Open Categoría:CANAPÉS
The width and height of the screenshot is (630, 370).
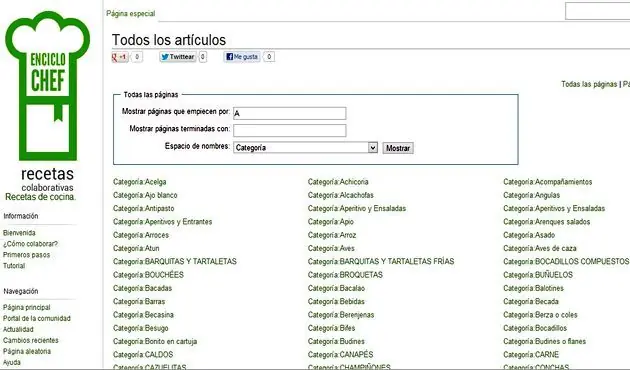(340, 355)
